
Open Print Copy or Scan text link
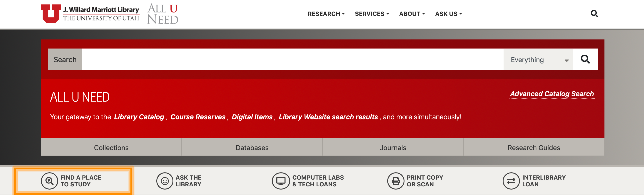tap(425, 181)
